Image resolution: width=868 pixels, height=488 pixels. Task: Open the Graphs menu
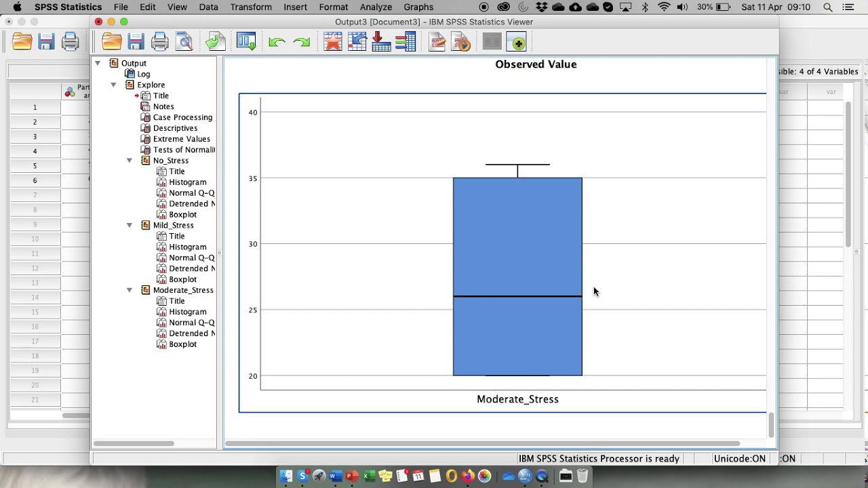418,7
